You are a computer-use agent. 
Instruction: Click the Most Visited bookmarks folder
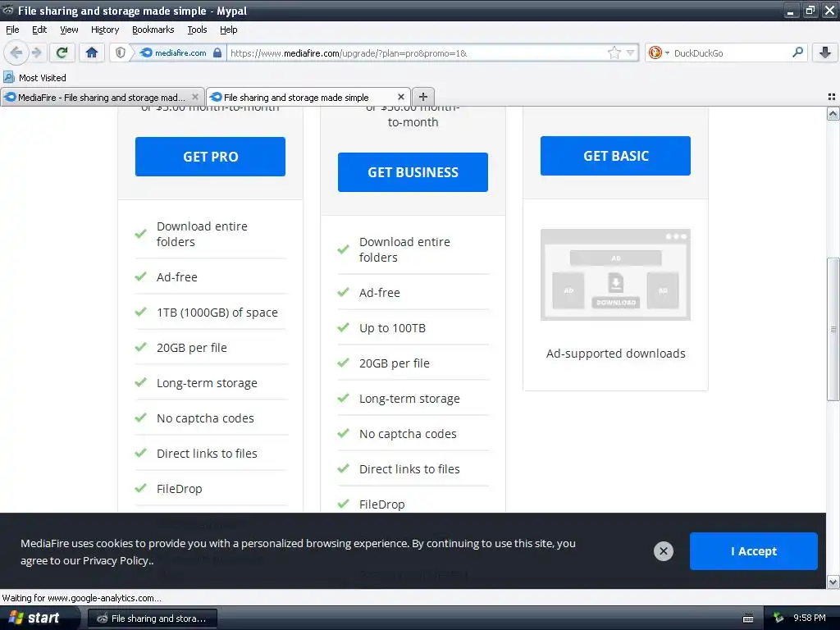pos(34,78)
